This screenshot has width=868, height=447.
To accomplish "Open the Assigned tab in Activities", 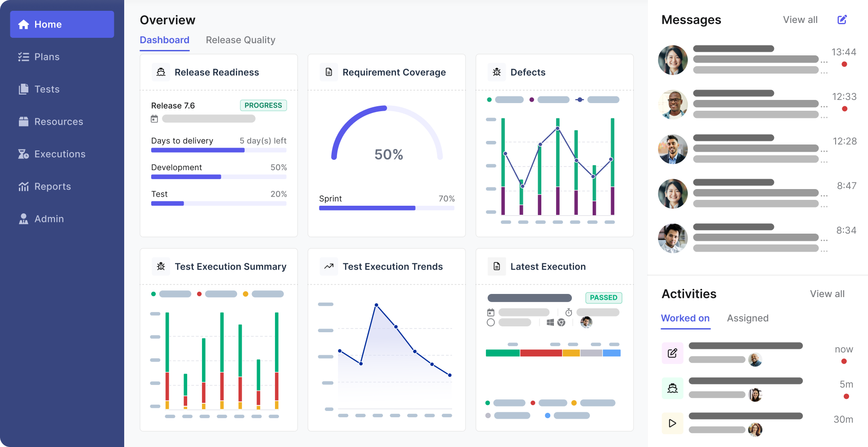I will (x=747, y=318).
